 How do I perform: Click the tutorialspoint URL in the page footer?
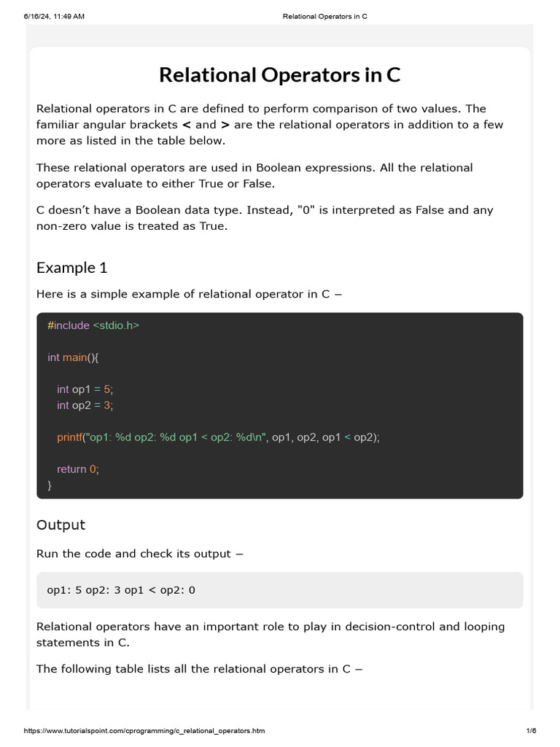[144, 730]
